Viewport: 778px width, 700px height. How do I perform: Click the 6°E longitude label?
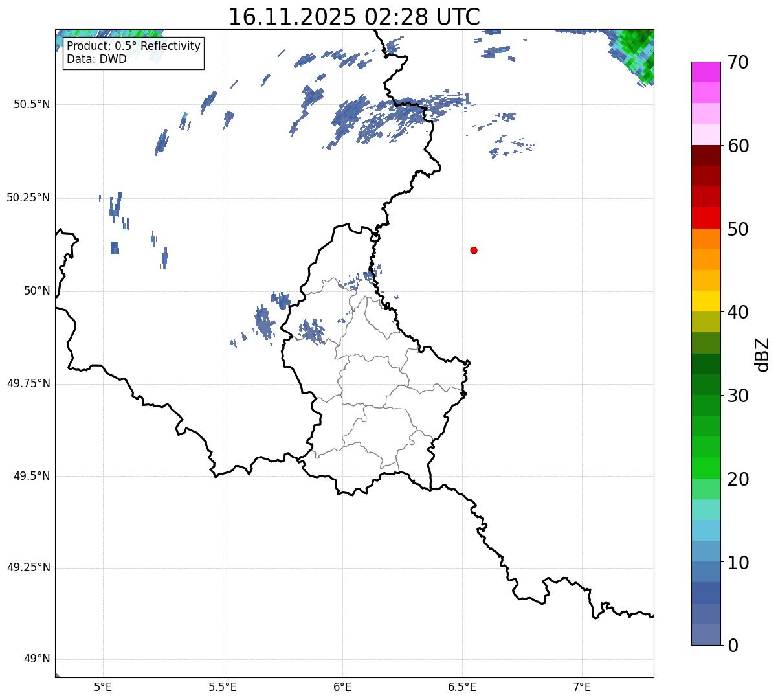[x=342, y=686]
